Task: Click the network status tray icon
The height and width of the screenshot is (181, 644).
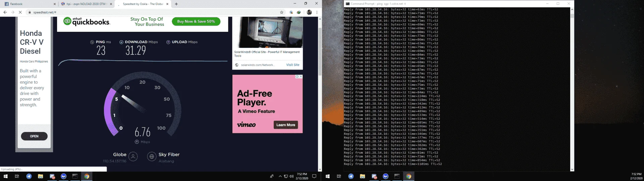Action: click(x=286, y=176)
